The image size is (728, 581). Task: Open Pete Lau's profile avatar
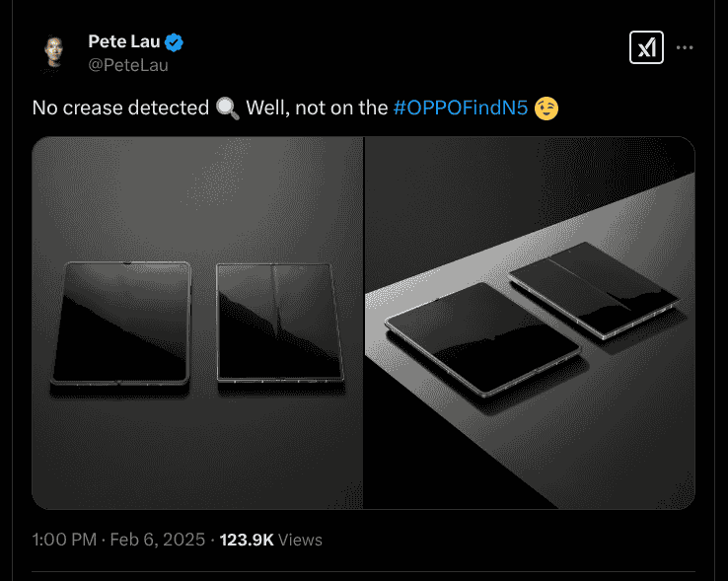tap(54, 51)
